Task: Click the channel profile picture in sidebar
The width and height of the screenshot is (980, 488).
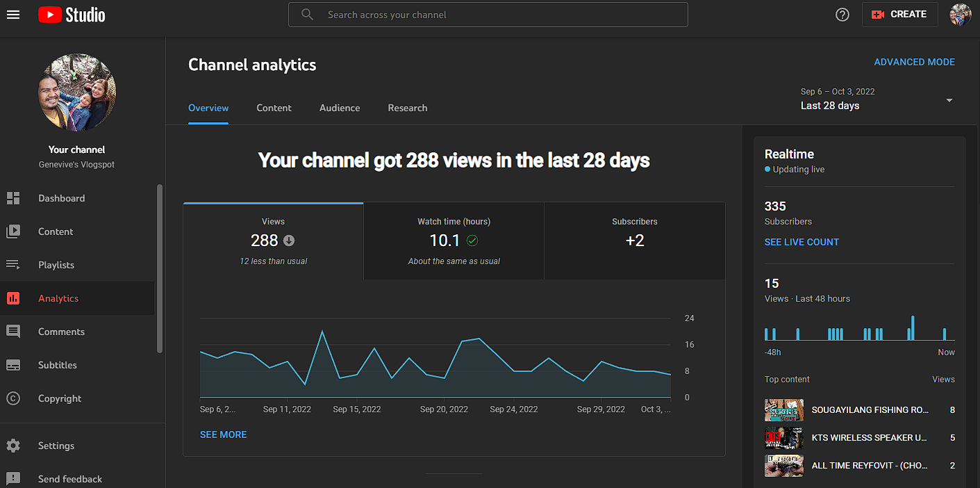Action: pos(77,92)
